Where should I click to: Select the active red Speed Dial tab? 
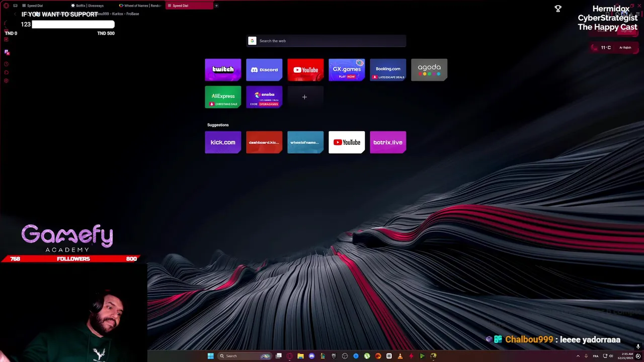point(189,6)
